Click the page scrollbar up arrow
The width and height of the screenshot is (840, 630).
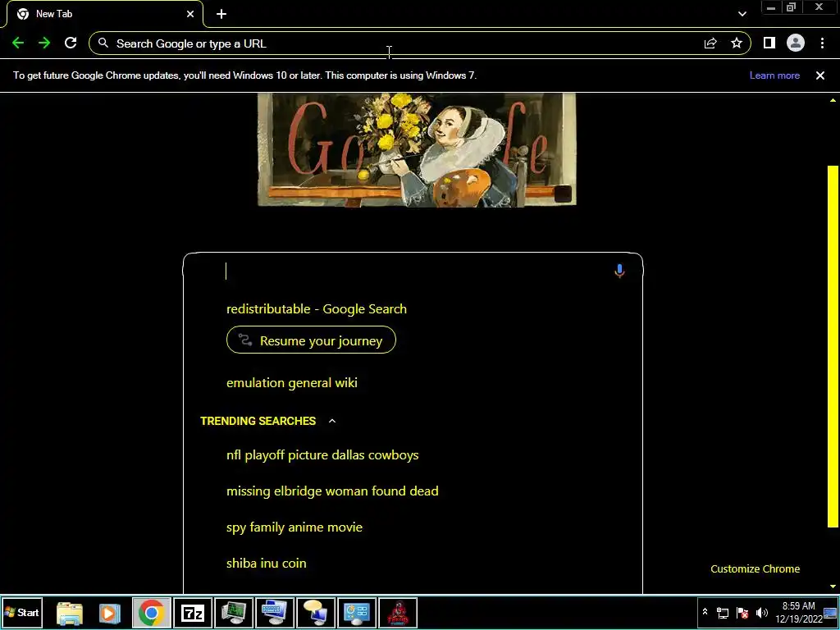point(833,100)
